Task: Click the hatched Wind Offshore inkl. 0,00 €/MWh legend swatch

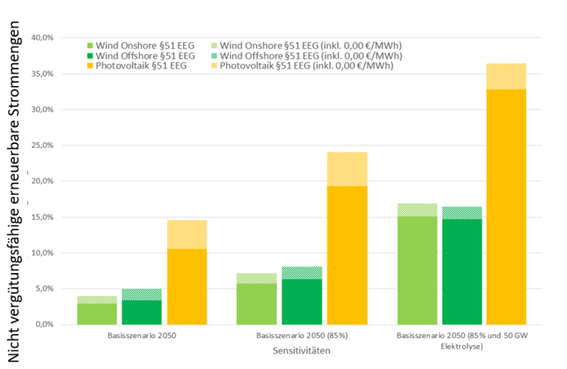Action: (x=214, y=56)
